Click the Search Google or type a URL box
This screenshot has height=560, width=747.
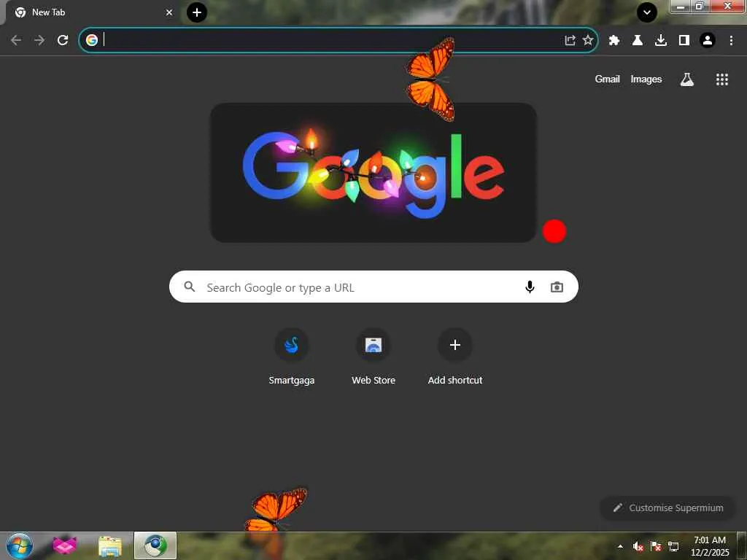tap(373, 287)
